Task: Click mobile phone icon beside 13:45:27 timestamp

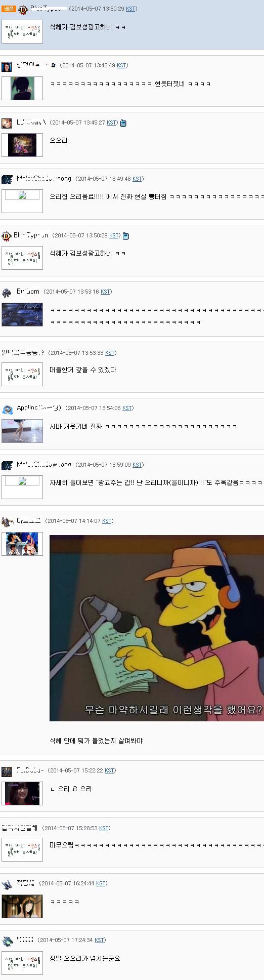Action: pyautogui.click(x=123, y=123)
